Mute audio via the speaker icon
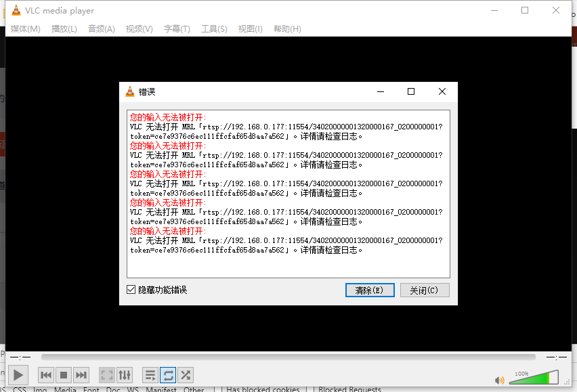The width and height of the screenshot is (577, 392). pyautogui.click(x=499, y=380)
